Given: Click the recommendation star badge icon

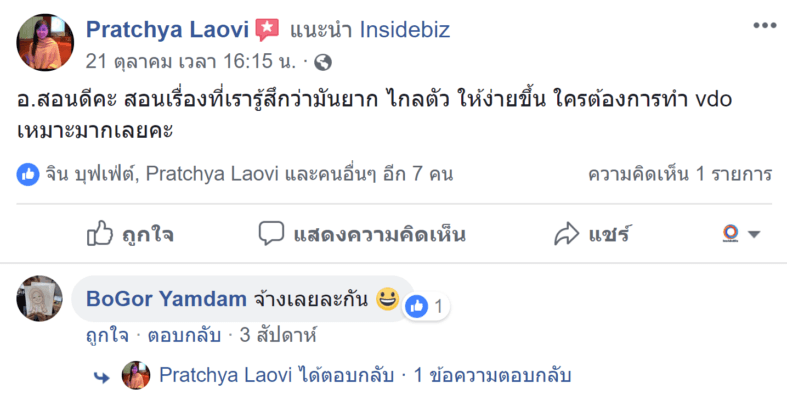Looking at the screenshot, I should (267, 30).
